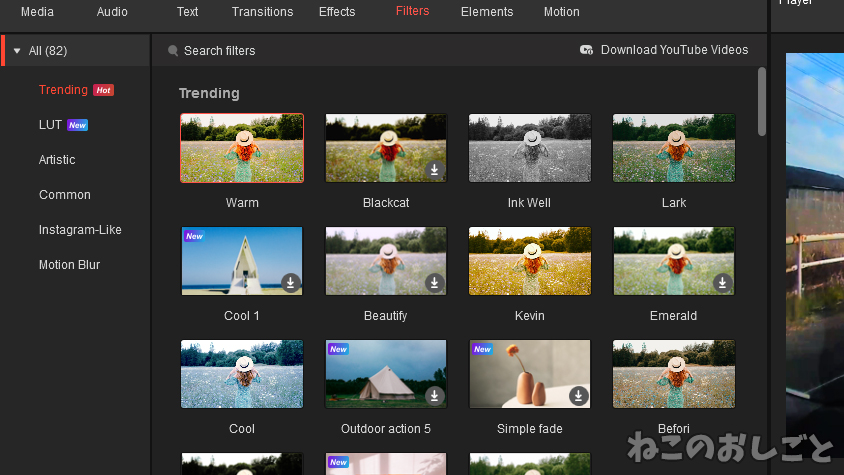Show Motion Blur filters
The width and height of the screenshot is (844, 475).
69,265
